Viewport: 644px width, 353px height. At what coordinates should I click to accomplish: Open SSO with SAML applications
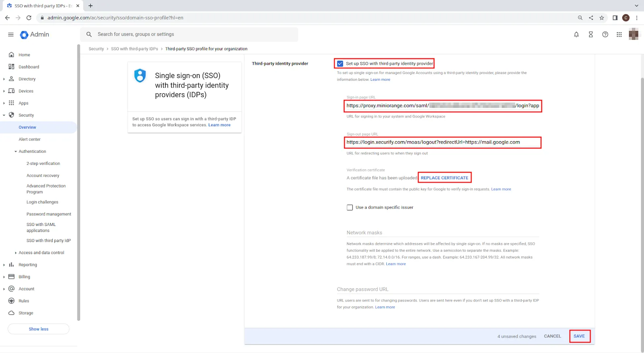tap(41, 228)
